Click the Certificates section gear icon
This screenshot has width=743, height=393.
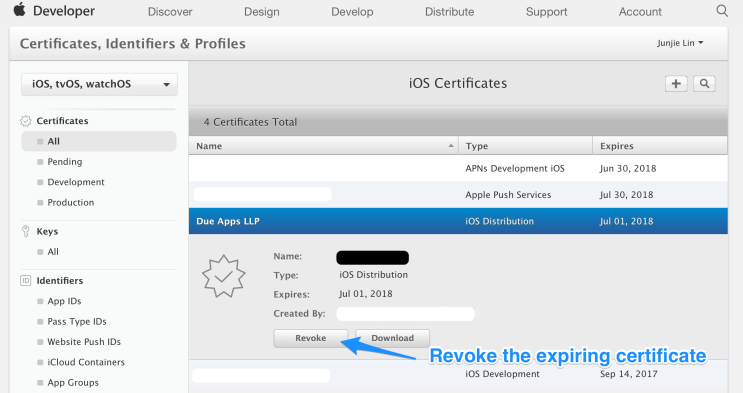26,121
